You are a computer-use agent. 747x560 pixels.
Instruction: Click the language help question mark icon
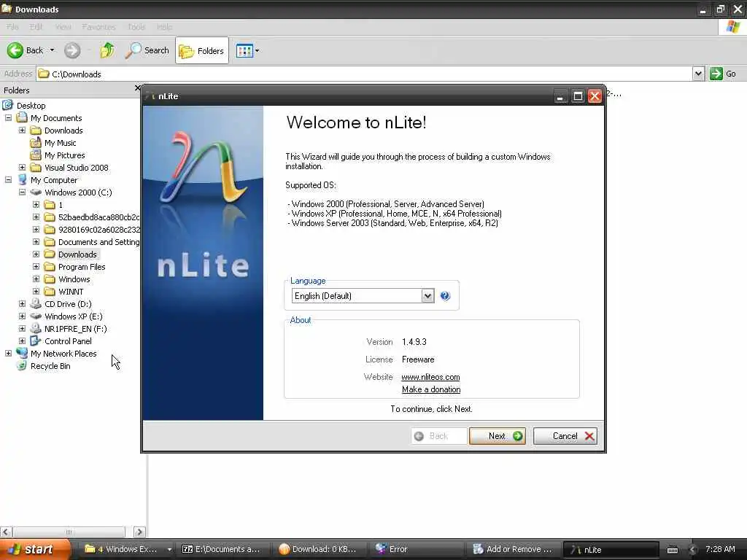pos(445,296)
